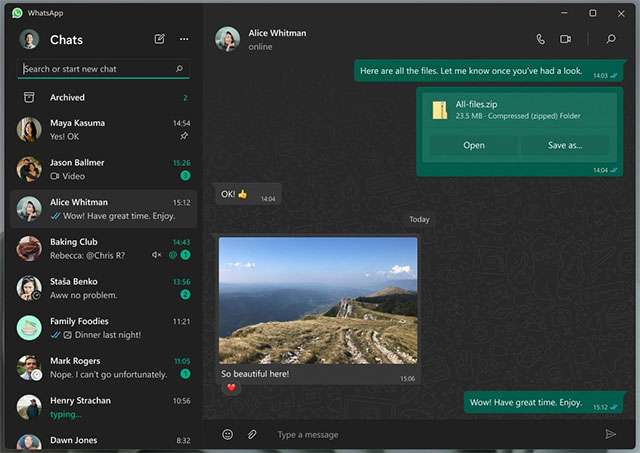Screen dimensions: 640x453
Task: Search within the conversation using magnifier icon
Action: (610, 39)
